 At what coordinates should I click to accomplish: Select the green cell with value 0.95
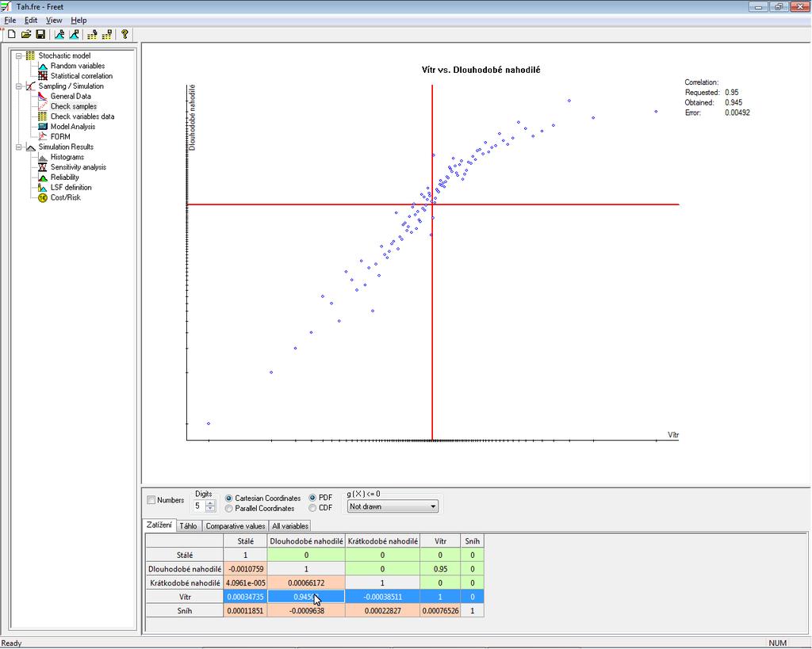pos(440,569)
